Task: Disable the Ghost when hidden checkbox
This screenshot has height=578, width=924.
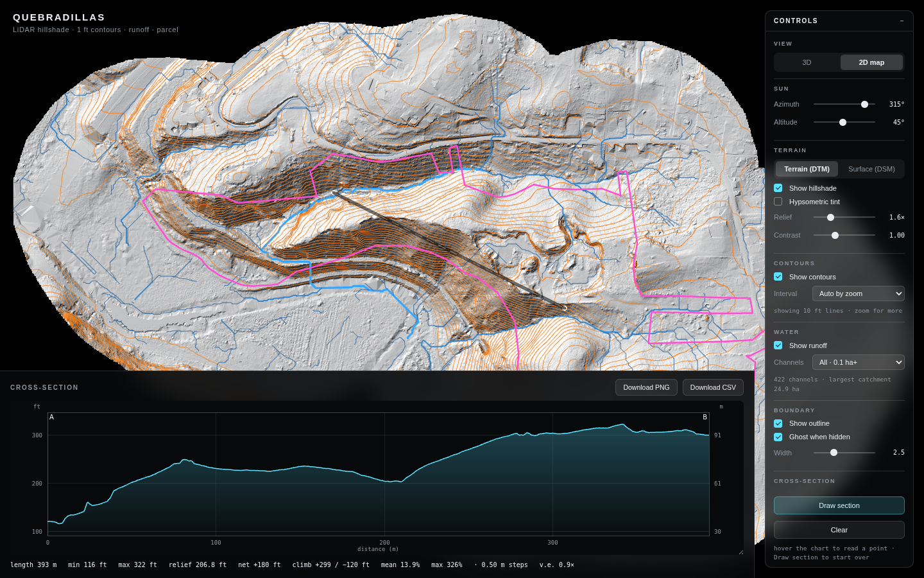Action: pos(778,437)
